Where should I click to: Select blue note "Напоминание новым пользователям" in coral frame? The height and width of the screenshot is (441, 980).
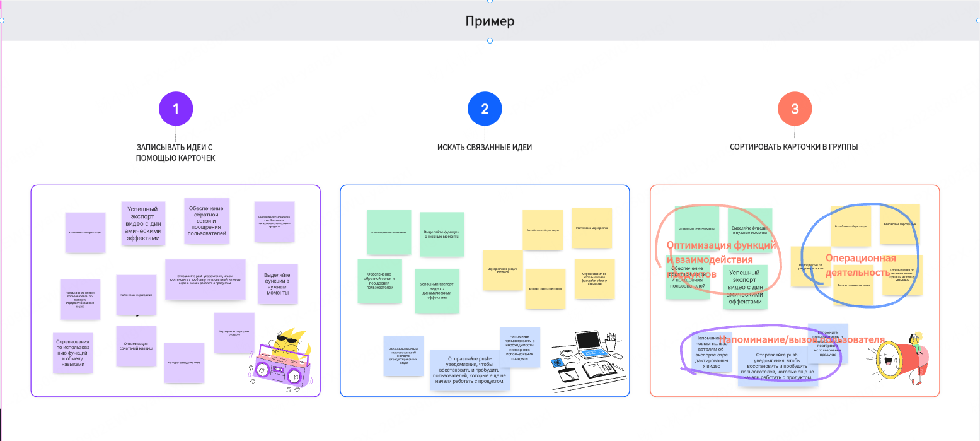712,352
